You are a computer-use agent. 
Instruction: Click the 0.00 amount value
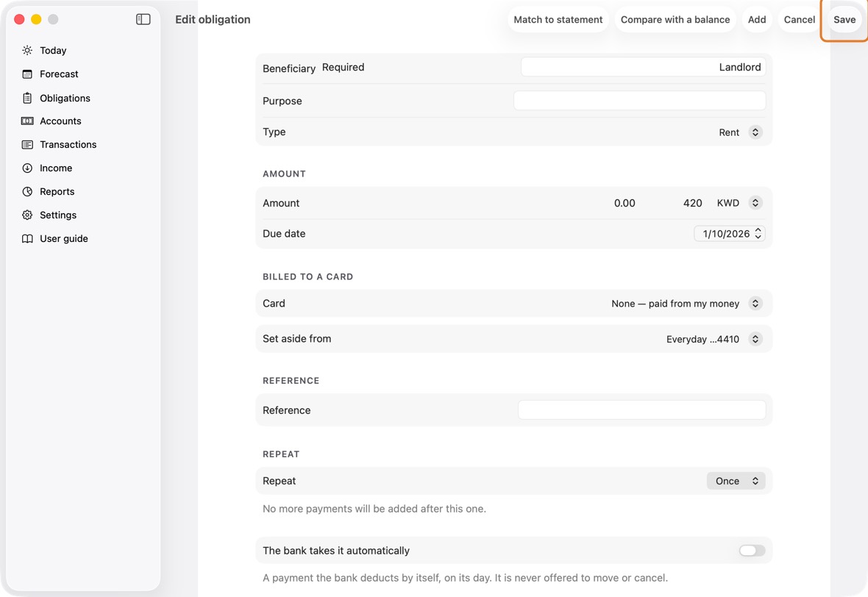[625, 203]
